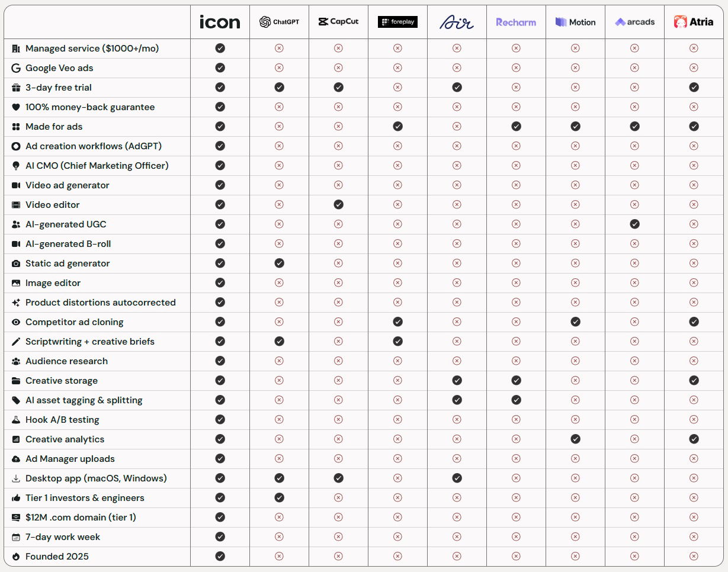Click the heart icon beside money-back guarantee
The width and height of the screenshot is (728, 572).
pyautogui.click(x=16, y=107)
